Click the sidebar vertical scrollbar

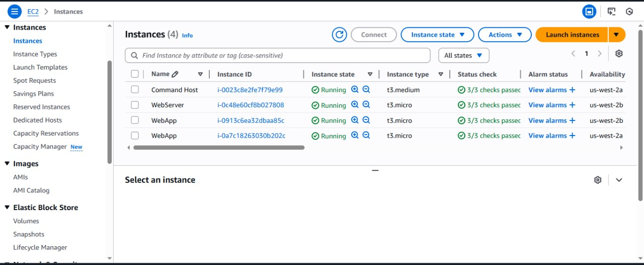pos(110,112)
